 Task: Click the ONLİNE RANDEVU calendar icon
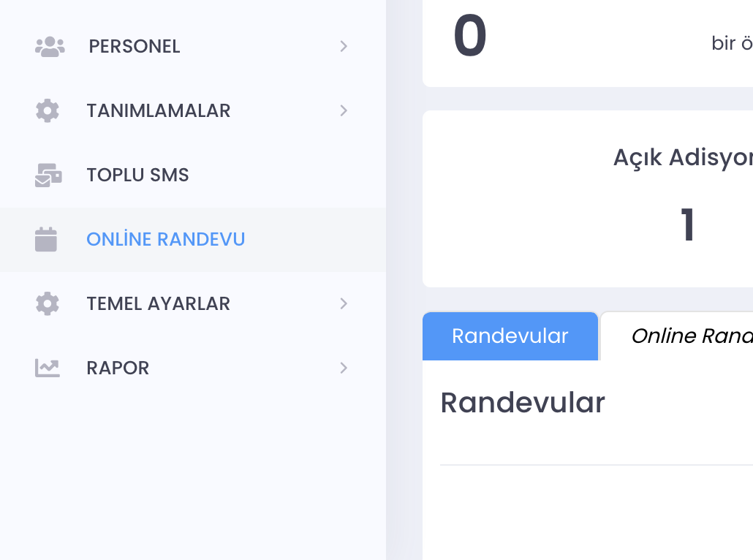46,240
